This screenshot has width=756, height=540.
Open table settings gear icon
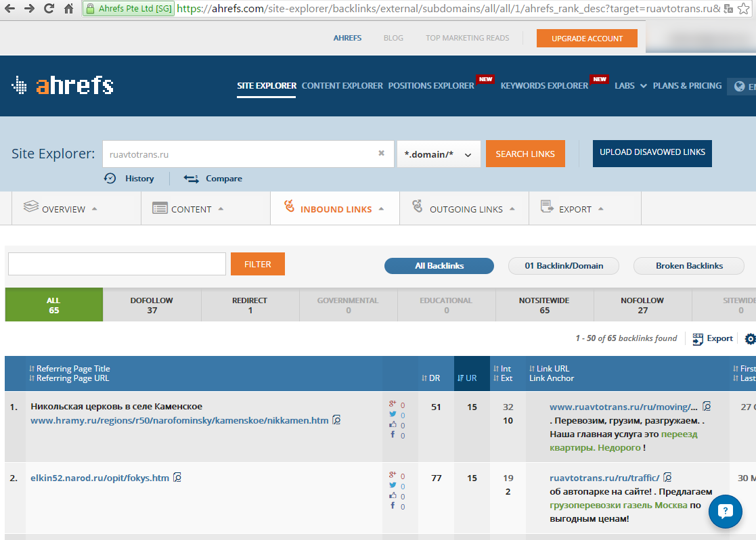coord(750,339)
